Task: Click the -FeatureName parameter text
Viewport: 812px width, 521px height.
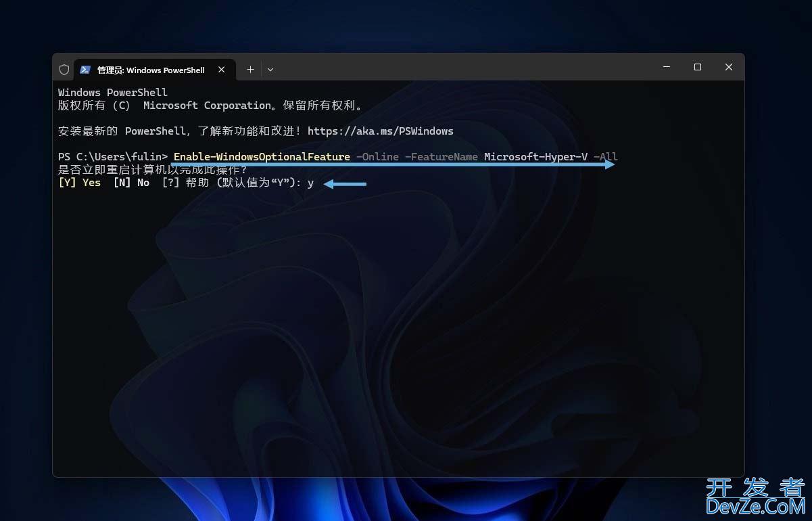Action: click(441, 157)
